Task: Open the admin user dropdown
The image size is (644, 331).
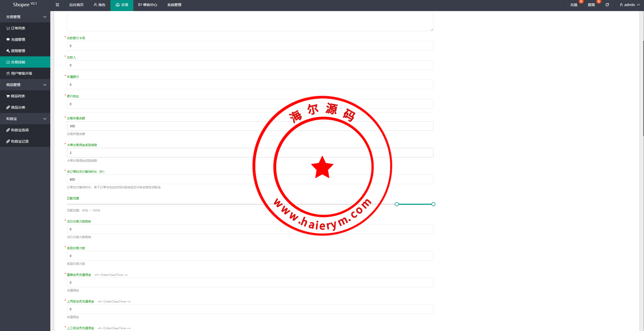Action: pos(630,5)
